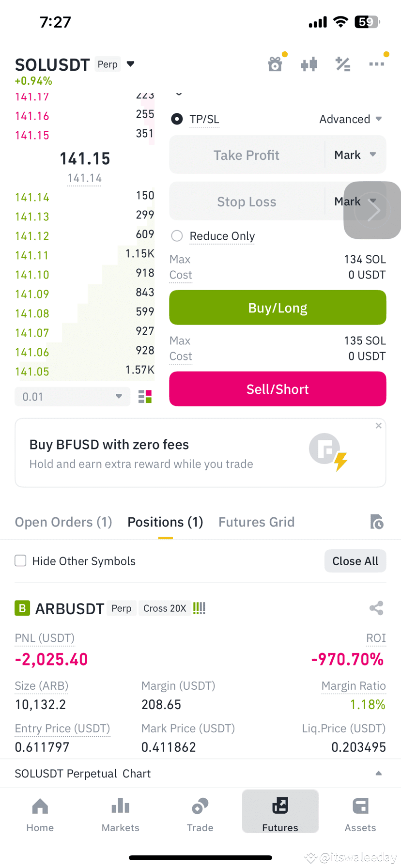Image resolution: width=401 pixels, height=868 pixels.
Task: Check Hide Other Symbols box
Action: click(20, 560)
